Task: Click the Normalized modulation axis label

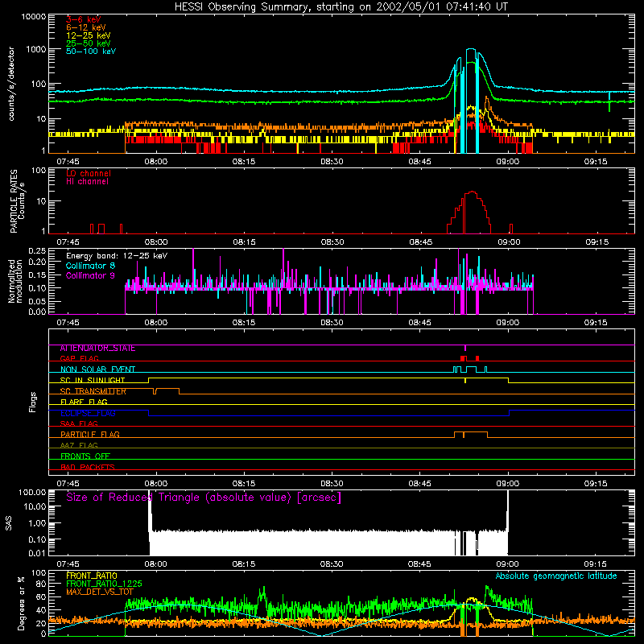Action: coord(15,281)
